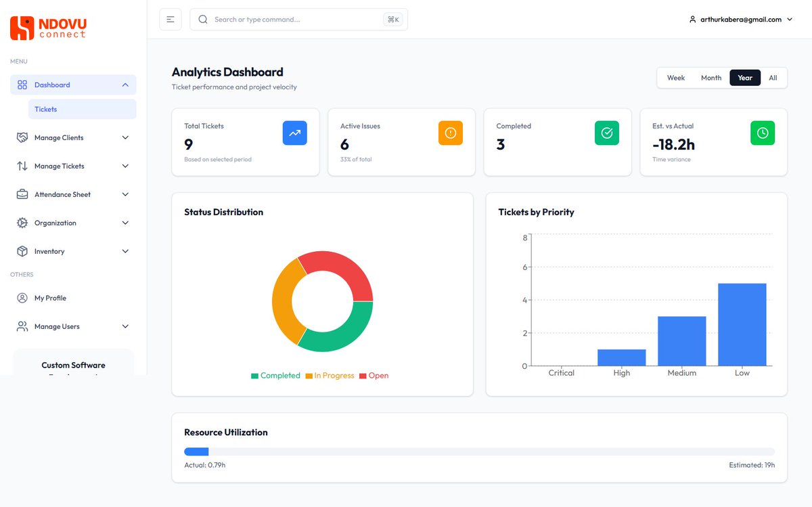Toggle the sidebar hamburger menu button

tap(171, 20)
